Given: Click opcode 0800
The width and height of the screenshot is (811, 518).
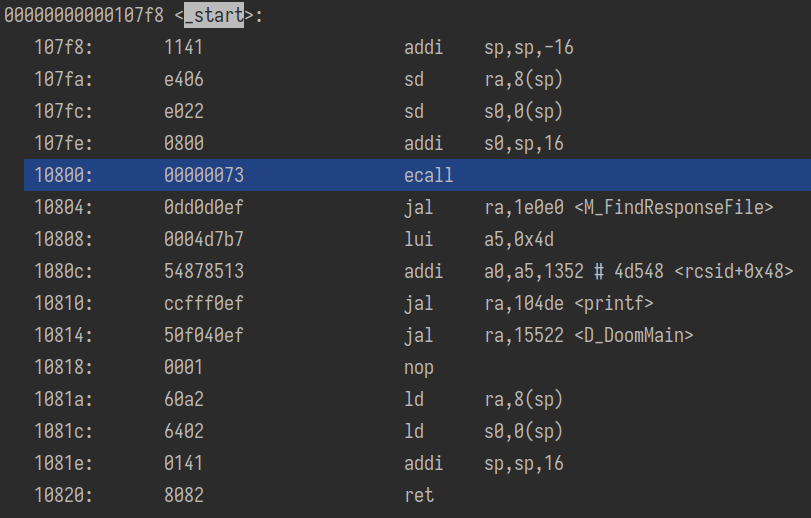Looking at the screenshot, I should tap(184, 143).
